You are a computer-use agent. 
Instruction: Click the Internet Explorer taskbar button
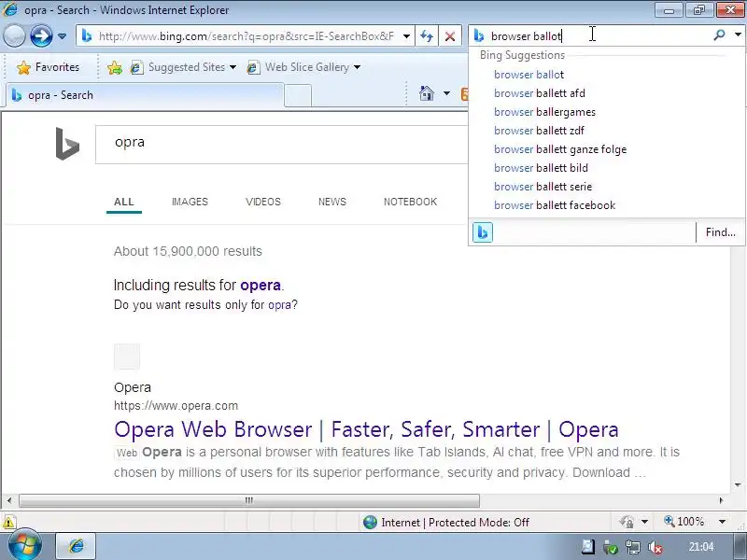pyautogui.click(x=77, y=546)
